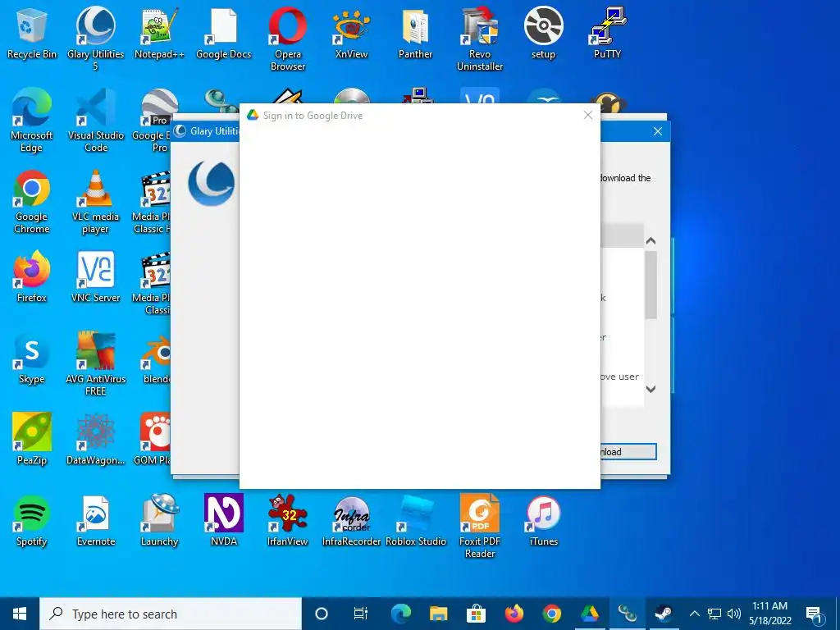Open the notification center icon
The image size is (840, 630).
coord(815,614)
